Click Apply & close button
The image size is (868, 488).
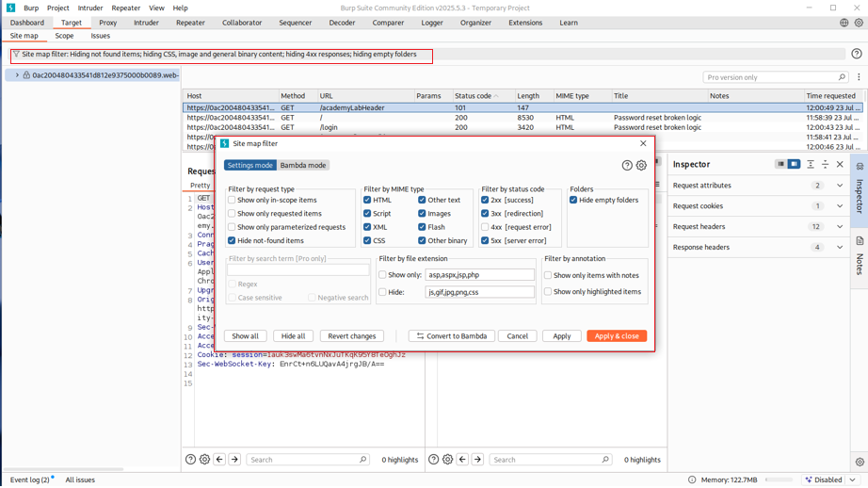tap(617, 335)
